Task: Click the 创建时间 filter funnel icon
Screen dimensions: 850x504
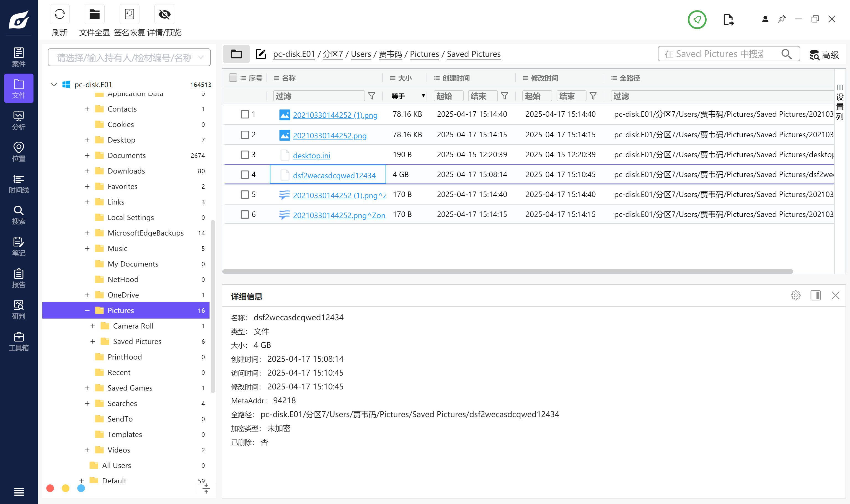Action: [x=504, y=96]
